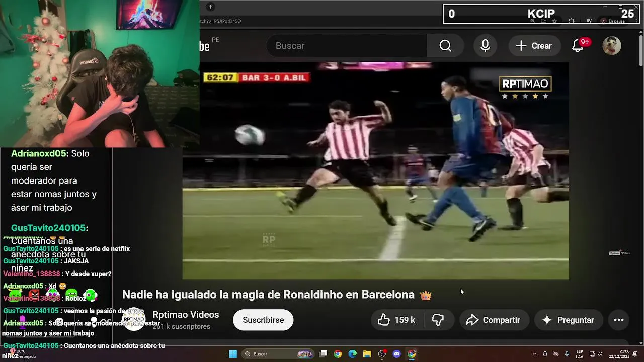
Task: Click chat message 'es una serie de netflix'
Action: (97, 249)
